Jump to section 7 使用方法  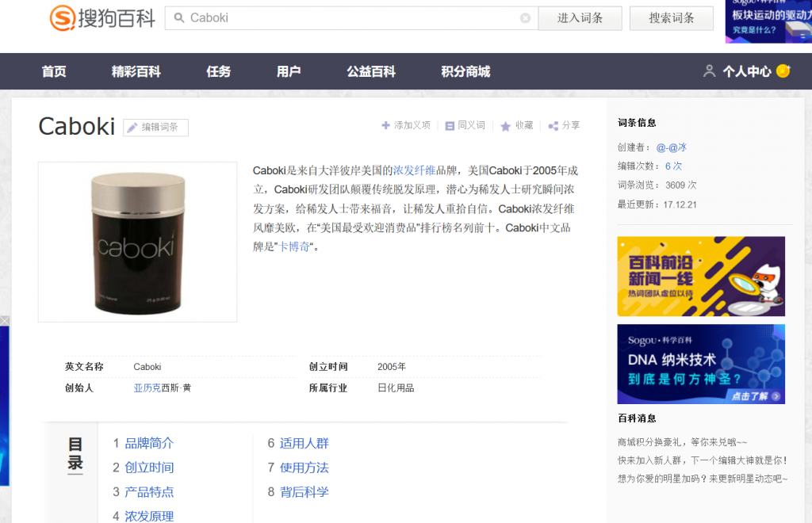click(x=304, y=468)
